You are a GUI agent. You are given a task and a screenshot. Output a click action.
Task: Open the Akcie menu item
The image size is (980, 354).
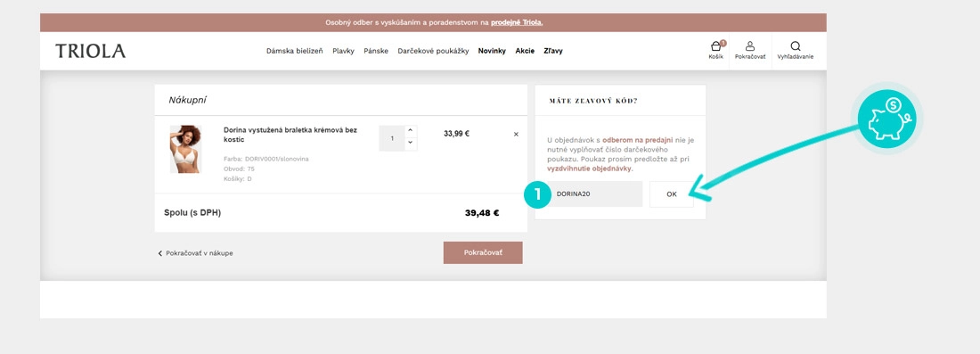[525, 52]
